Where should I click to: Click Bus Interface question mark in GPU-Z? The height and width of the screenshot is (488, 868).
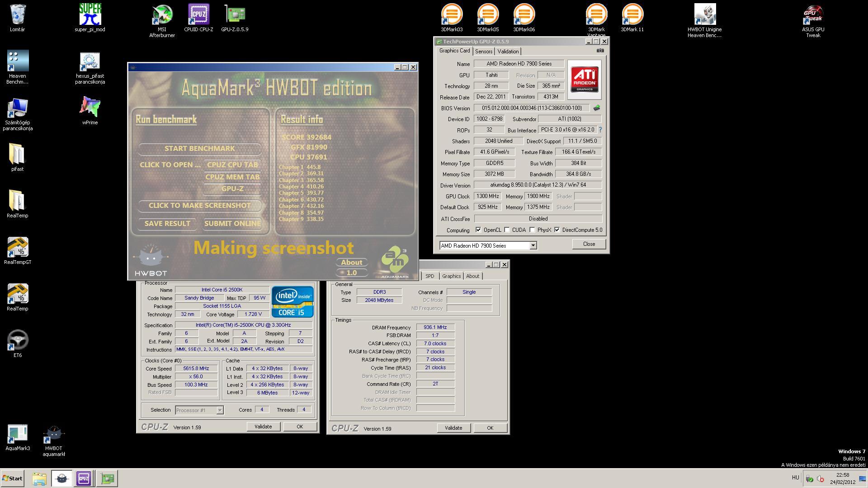[600, 130]
